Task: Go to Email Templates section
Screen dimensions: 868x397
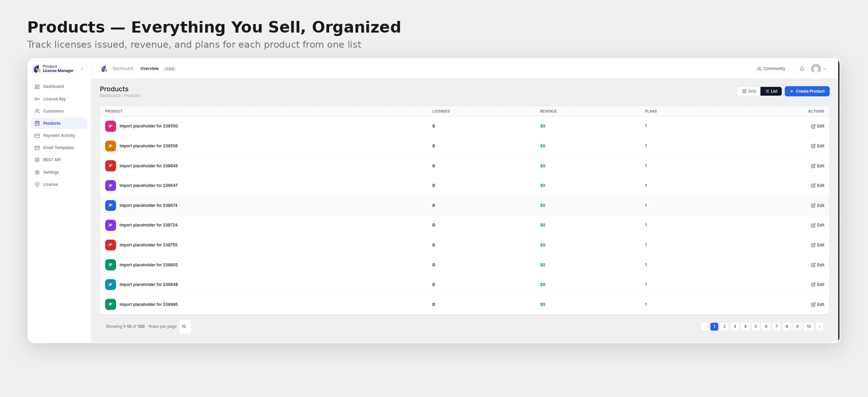Action: (x=59, y=148)
